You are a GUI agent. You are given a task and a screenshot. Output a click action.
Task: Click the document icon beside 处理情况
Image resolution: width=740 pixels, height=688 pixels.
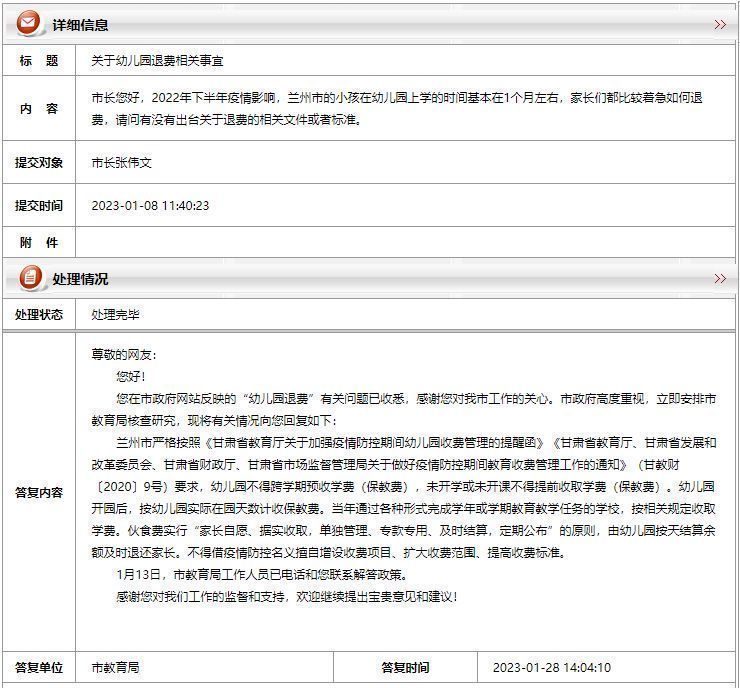pyautogui.click(x=30, y=277)
